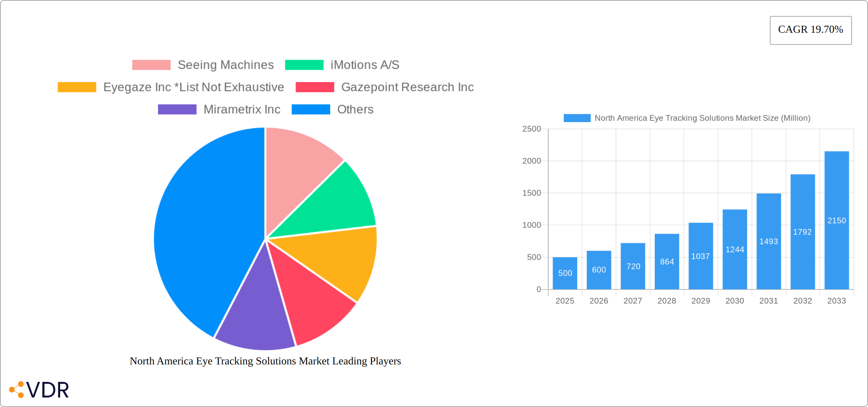Click the 2028 bar labeled 864
This screenshot has width=868, height=407.
coord(667,262)
